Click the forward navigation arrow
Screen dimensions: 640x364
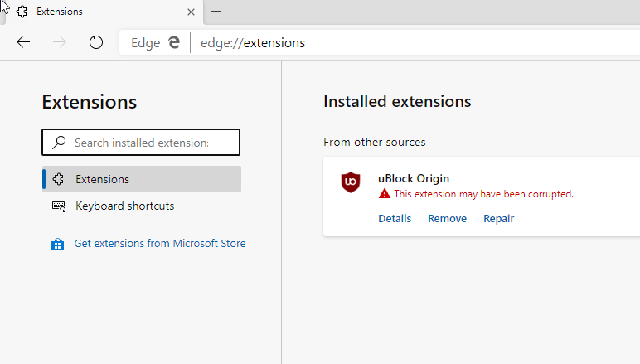tap(60, 42)
